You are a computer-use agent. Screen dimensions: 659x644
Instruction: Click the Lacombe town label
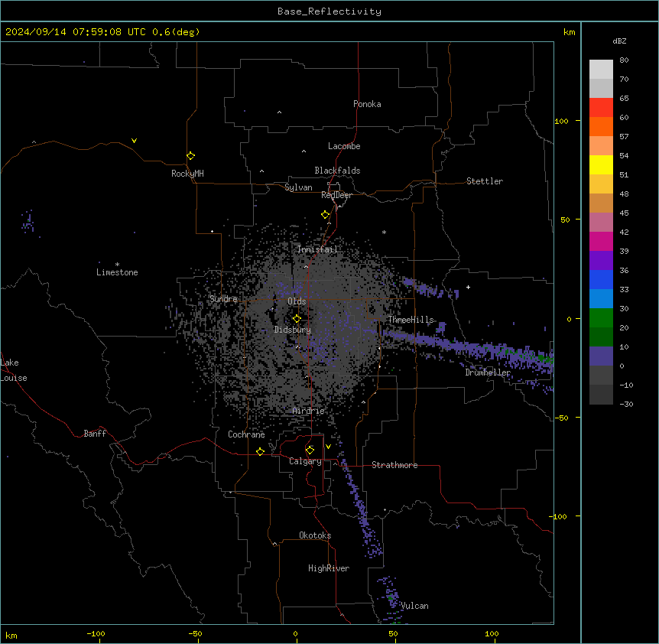(344, 146)
